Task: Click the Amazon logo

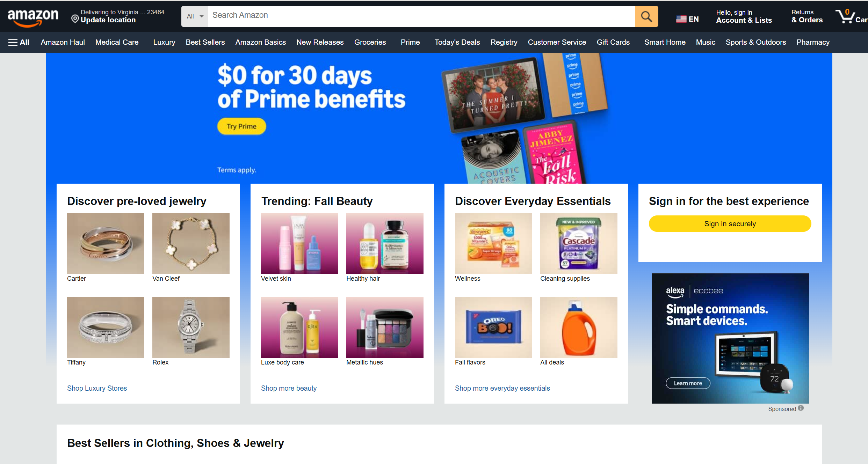Action: (33, 17)
